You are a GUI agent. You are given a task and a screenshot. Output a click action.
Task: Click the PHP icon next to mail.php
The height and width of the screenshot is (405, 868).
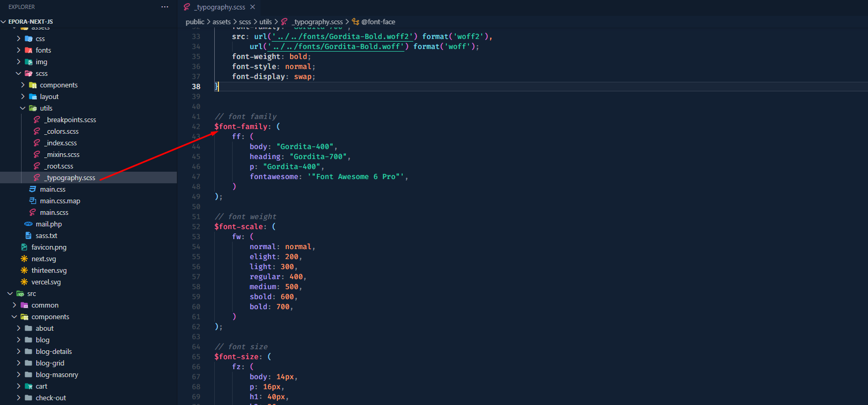point(28,224)
